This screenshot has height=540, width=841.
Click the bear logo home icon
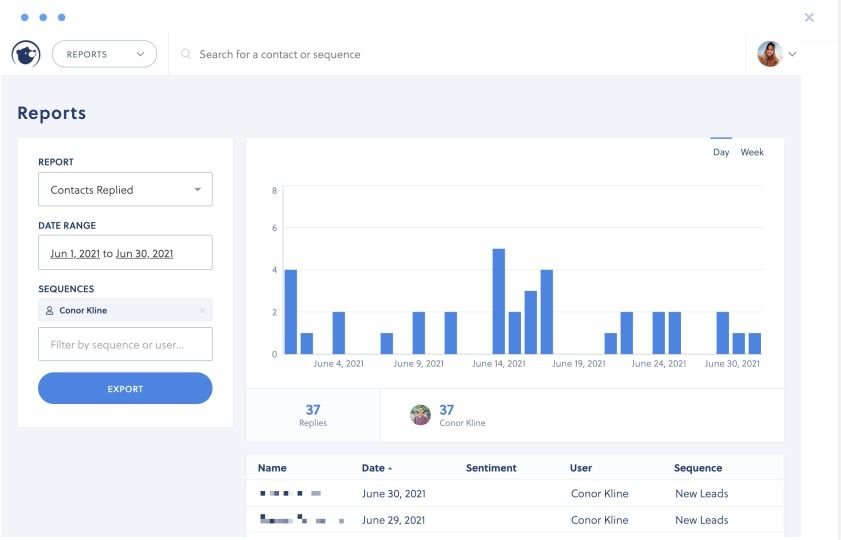26,54
